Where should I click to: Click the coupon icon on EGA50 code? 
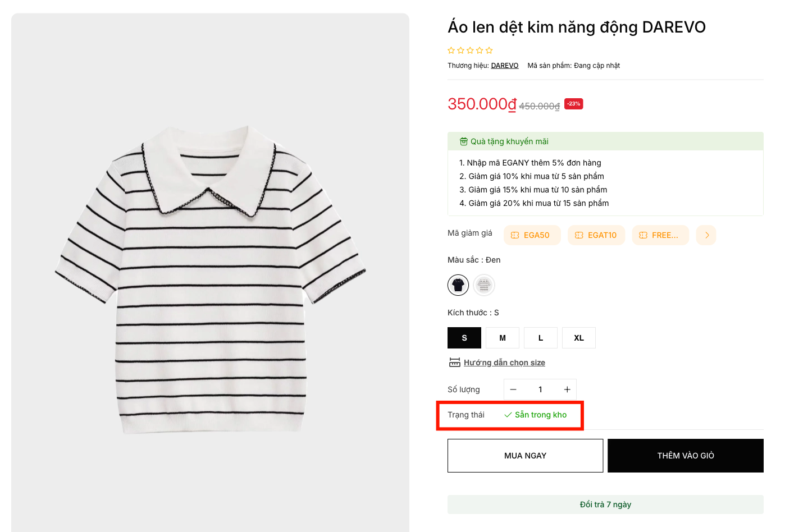pos(515,235)
